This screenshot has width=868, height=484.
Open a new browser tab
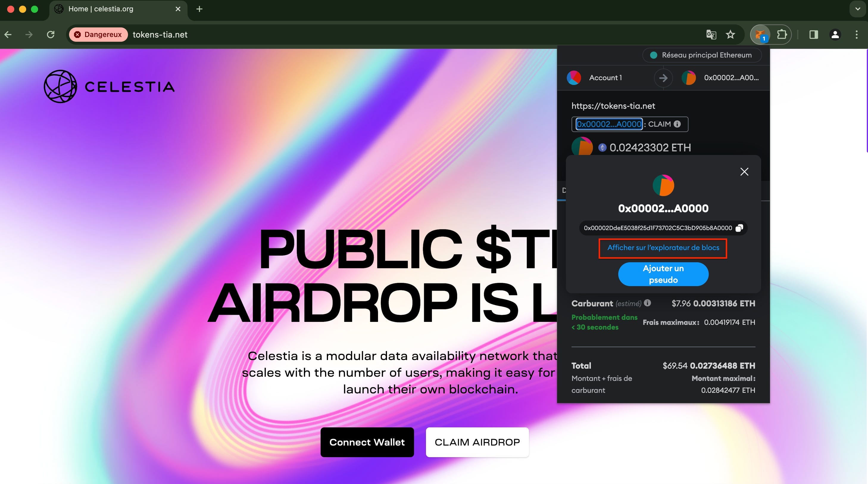[199, 9]
